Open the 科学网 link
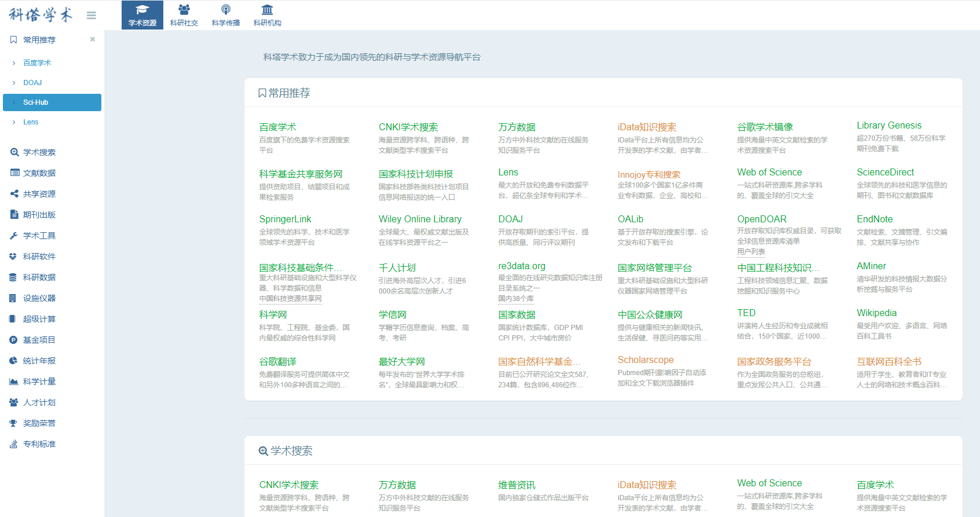The image size is (980, 517). (273, 315)
